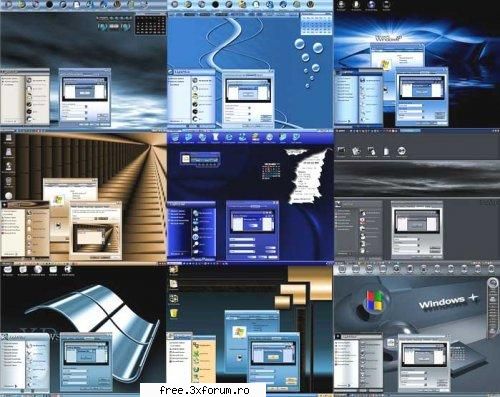This screenshot has width=500, height=397.
Task: Click the topmost desktop icon on brown tunnel theme
Action: tap(9, 138)
